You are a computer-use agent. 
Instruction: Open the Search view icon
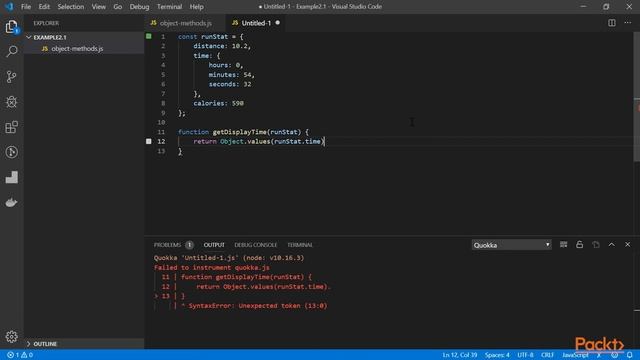pyautogui.click(x=11, y=51)
